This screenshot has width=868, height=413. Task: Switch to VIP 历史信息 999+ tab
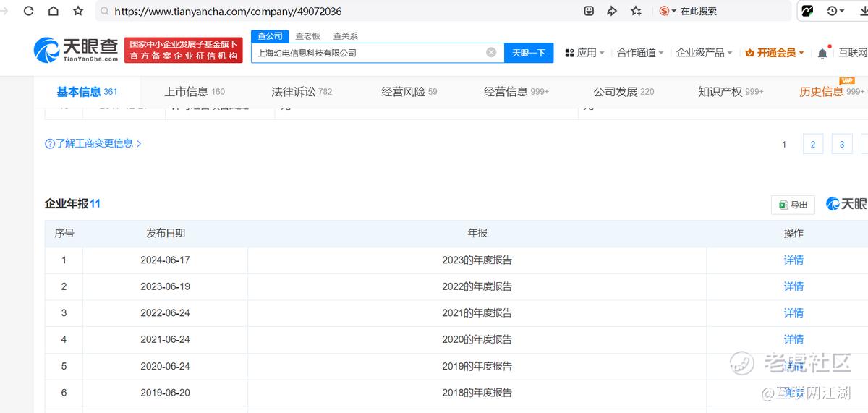pyautogui.click(x=832, y=92)
